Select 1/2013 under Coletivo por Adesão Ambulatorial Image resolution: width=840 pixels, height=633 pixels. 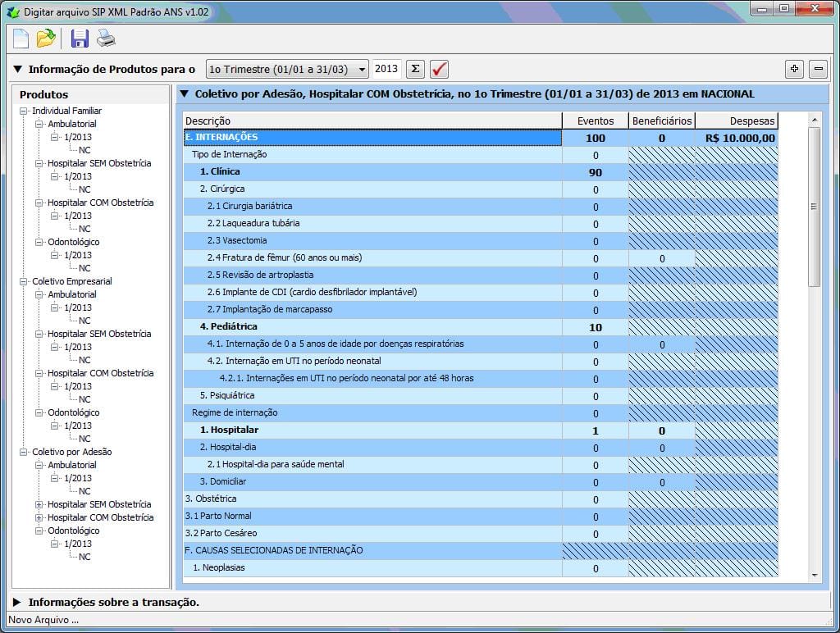click(78, 478)
